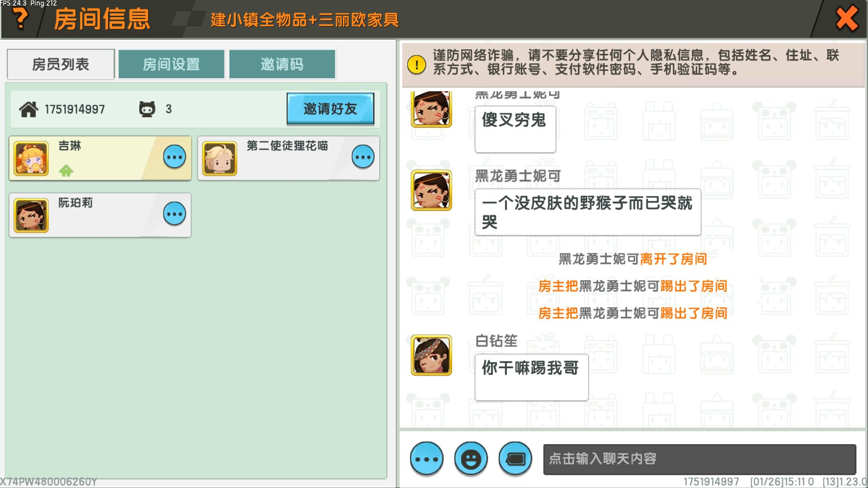
Task: Click the chat input field
Action: point(699,459)
